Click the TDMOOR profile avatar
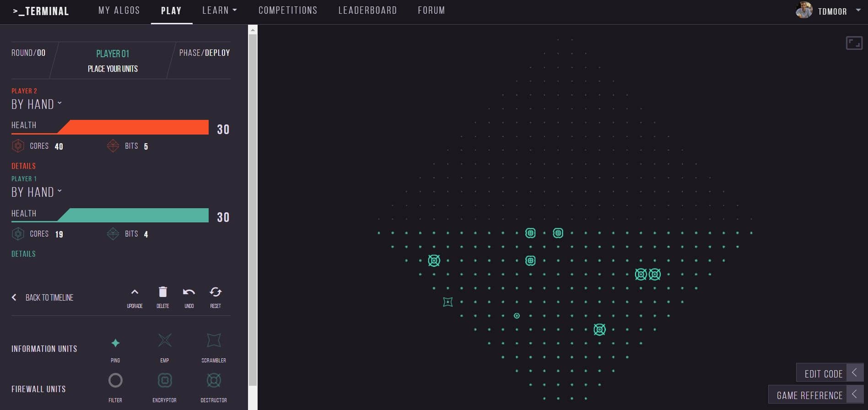The height and width of the screenshot is (410, 868). (x=804, y=11)
